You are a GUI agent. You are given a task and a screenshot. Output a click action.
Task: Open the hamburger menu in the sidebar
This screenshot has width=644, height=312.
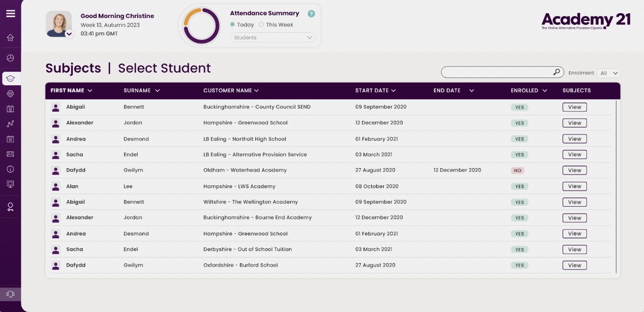click(x=10, y=14)
